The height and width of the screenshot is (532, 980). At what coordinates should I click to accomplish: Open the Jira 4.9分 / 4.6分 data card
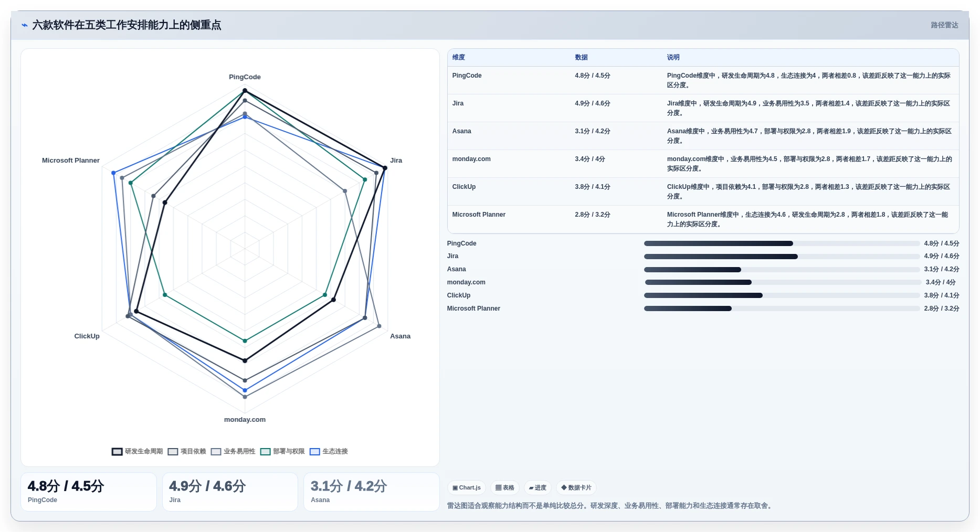pyautogui.click(x=230, y=492)
